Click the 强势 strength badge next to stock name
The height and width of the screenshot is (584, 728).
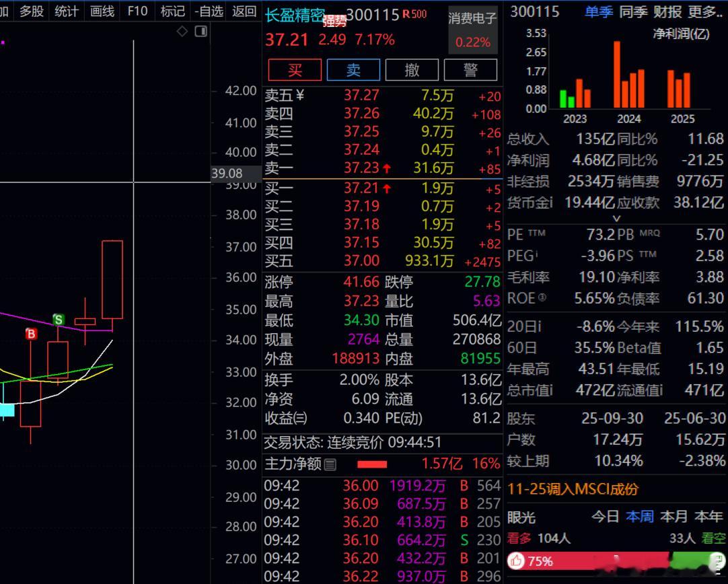[334, 20]
